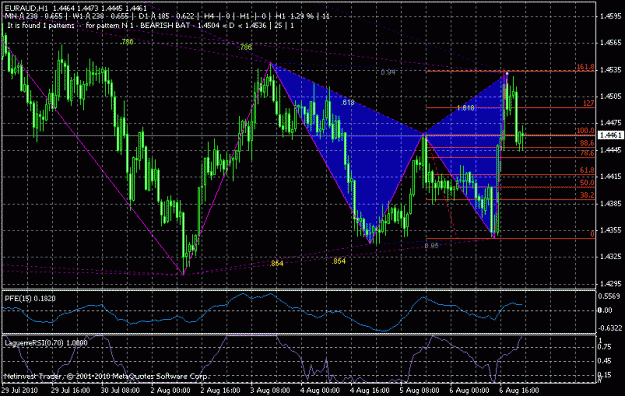Click the 6 Aug 00:00 time label
The height and width of the screenshot is (396, 625).
pyautogui.click(x=469, y=390)
